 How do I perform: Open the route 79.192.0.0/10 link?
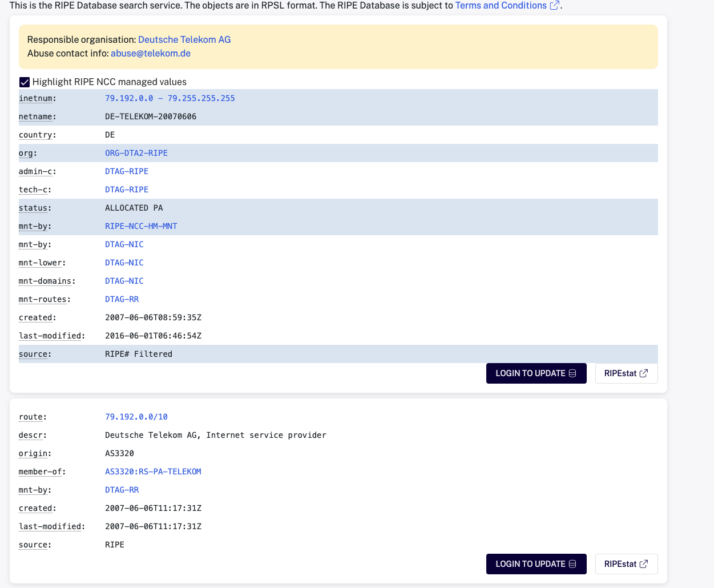pyautogui.click(x=136, y=416)
